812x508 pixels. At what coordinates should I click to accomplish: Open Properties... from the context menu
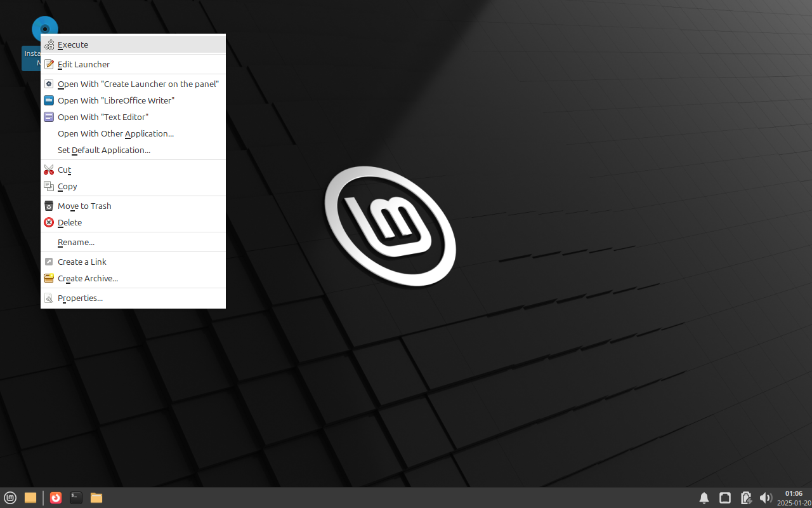click(x=133, y=298)
